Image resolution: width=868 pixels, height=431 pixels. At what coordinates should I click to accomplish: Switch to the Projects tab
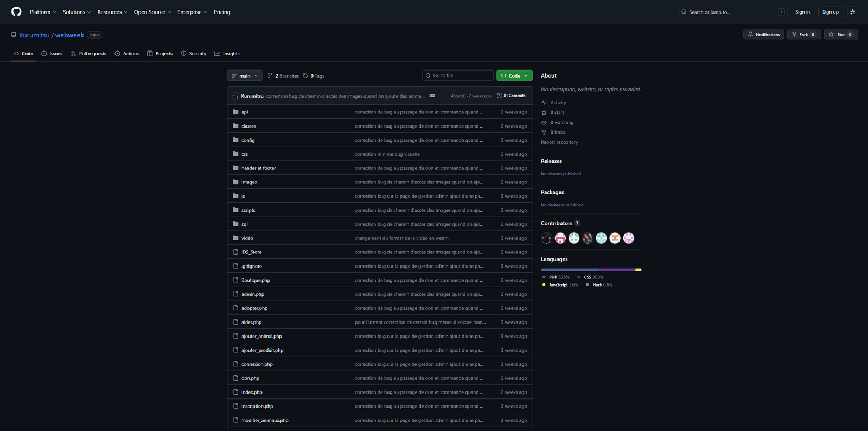tap(159, 54)
